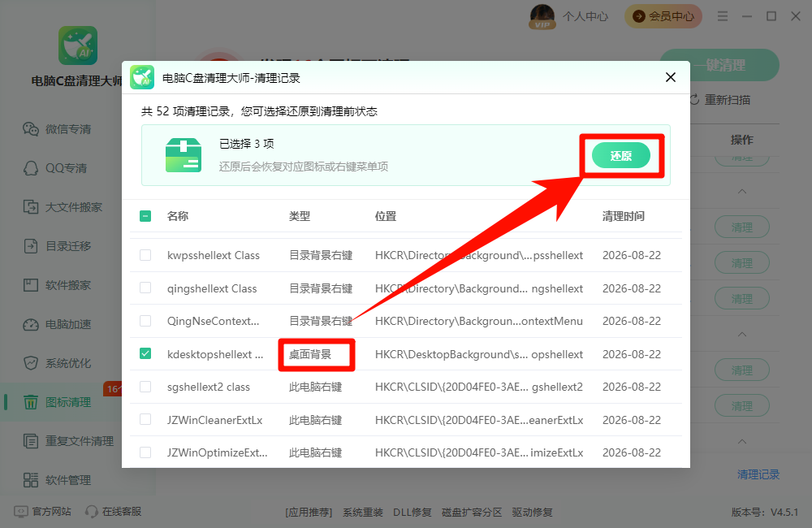Enable the sgshellext2 class checkbox
The height and width of the screenshot is (528, 812).
click(x=145, y=387)
